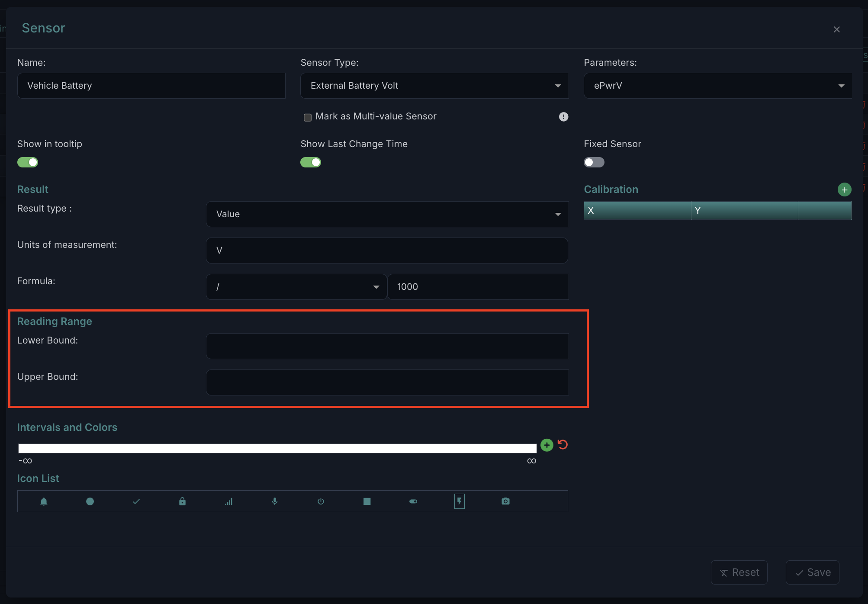Screen dimensions: 868x604
Task: Open the Result type dropdown
Action: pyautogui.click(x=387, y=214)
